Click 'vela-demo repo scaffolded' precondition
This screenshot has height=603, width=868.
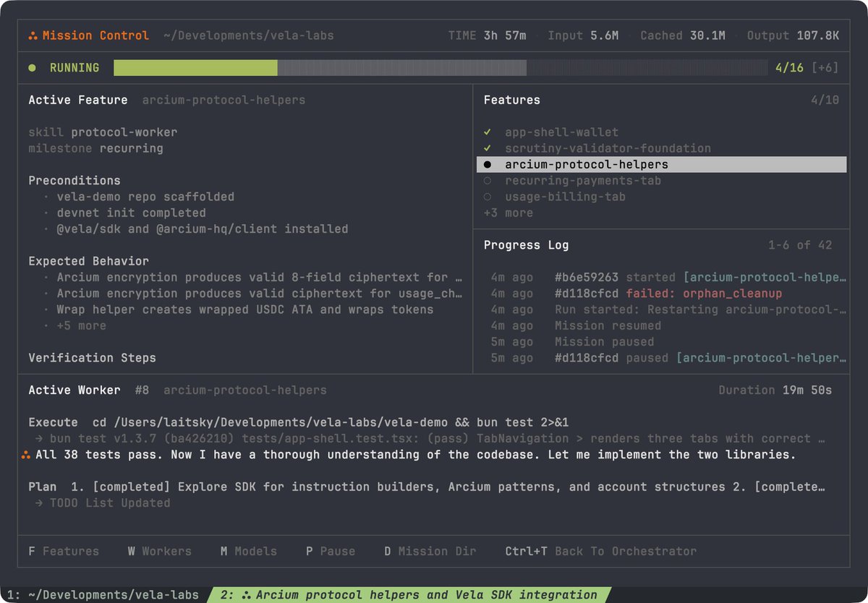point(145,197)
